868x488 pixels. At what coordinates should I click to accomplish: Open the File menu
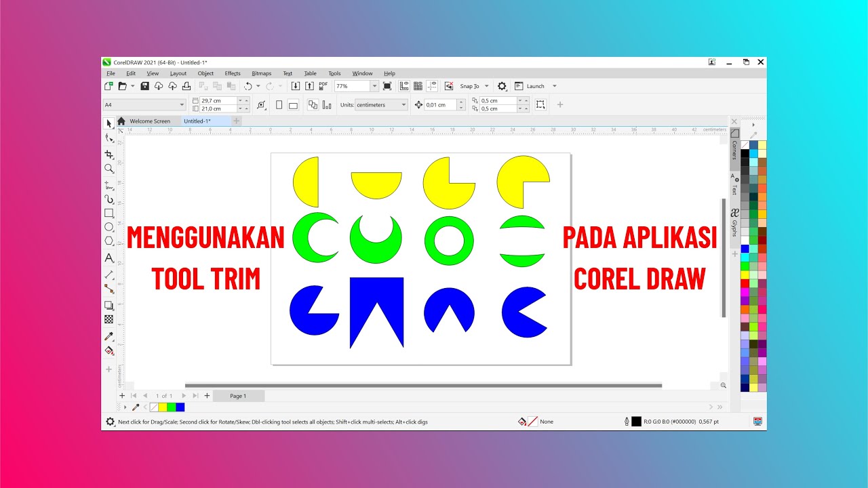pyautogui.click(x=111, y=73)
